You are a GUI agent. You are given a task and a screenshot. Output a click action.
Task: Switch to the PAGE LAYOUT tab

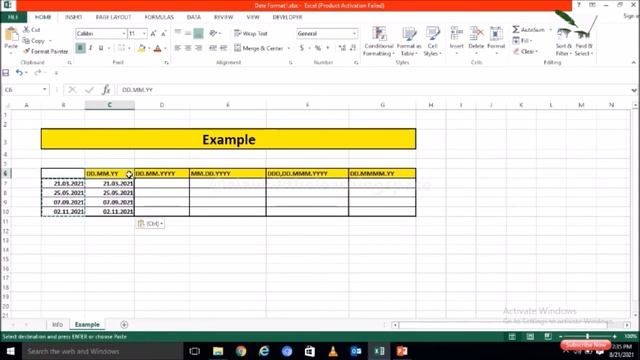[x=113, y=17]
